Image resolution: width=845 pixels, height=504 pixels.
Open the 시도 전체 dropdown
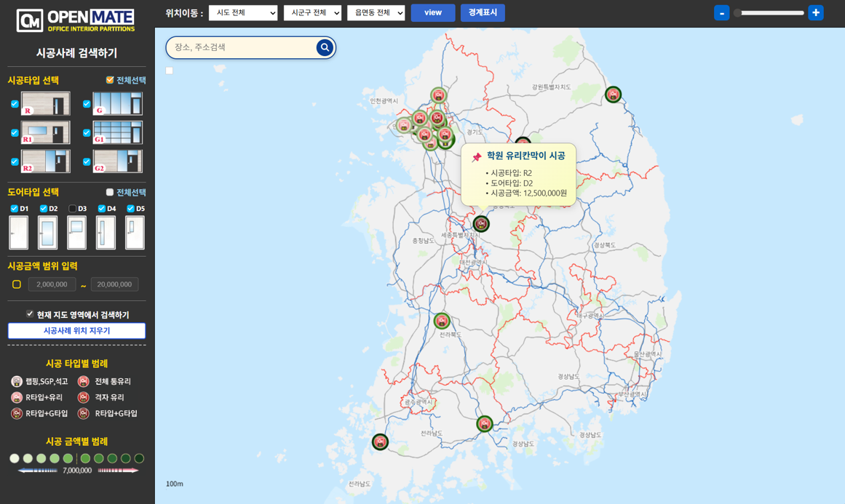click(x=243, y=13)
